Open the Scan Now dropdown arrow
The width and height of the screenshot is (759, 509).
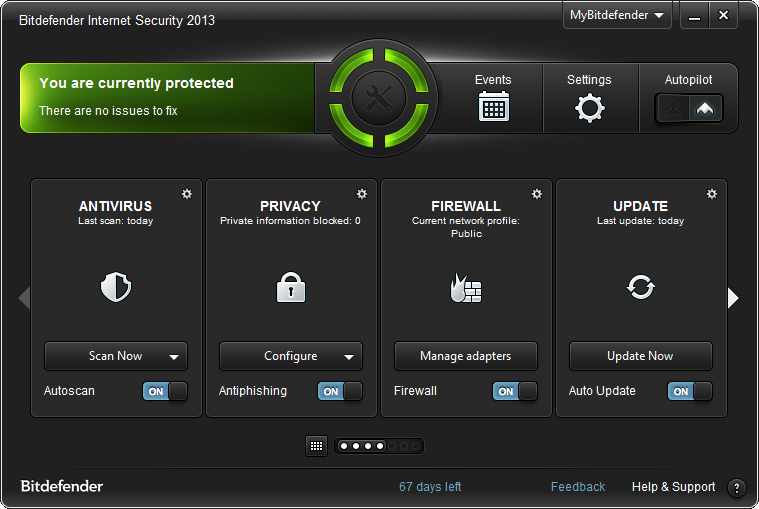[174, 356]
